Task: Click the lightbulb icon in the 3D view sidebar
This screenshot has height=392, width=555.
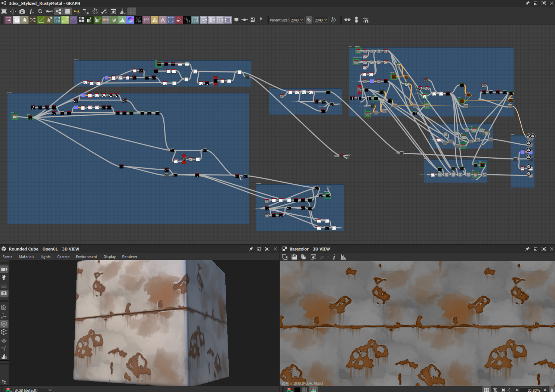Action: pyautogui.click(x=4, y=277)
